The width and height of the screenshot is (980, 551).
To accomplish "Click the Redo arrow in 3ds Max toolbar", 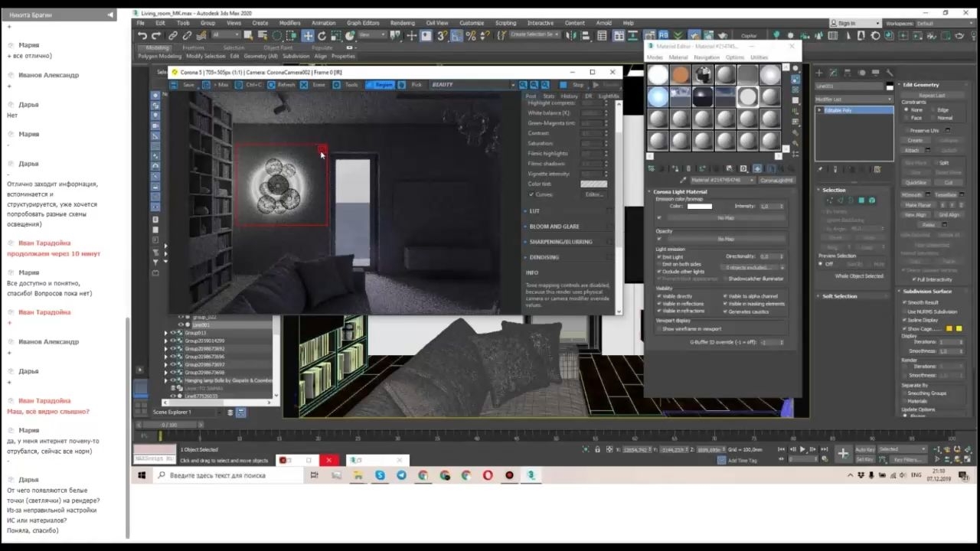I will point(156,35).
